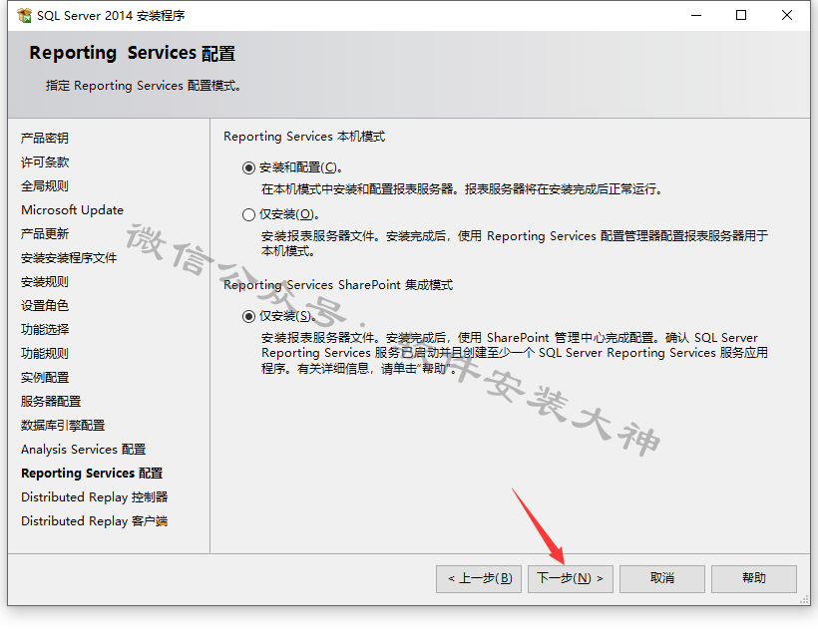Click the 功能选择 step in the sidebar
The image size is (818, 644).
point(45,330)
